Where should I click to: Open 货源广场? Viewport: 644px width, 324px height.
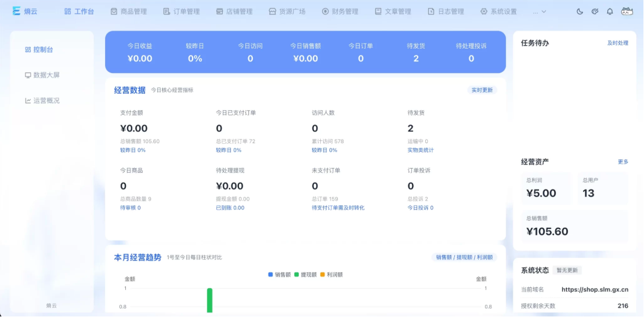coord(287,12)
